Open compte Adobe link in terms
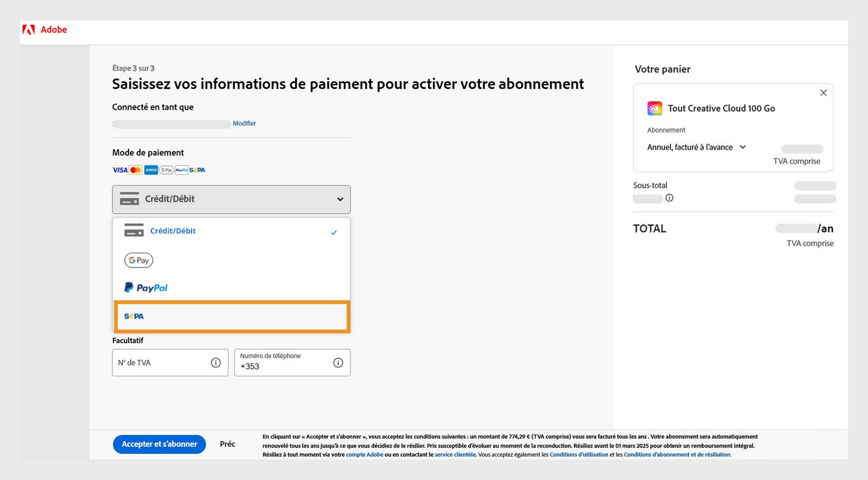868x480 pixels. (x=365, y=455)
